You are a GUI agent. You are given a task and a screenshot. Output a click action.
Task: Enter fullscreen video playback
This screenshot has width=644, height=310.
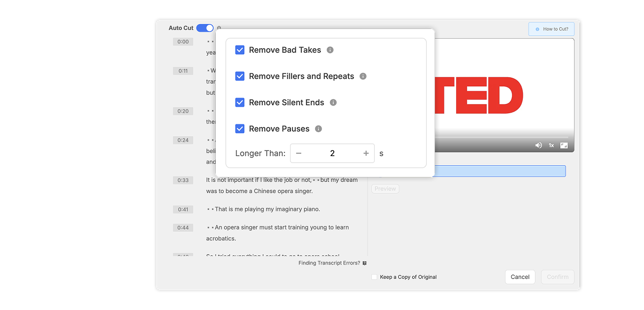[565, 145]
